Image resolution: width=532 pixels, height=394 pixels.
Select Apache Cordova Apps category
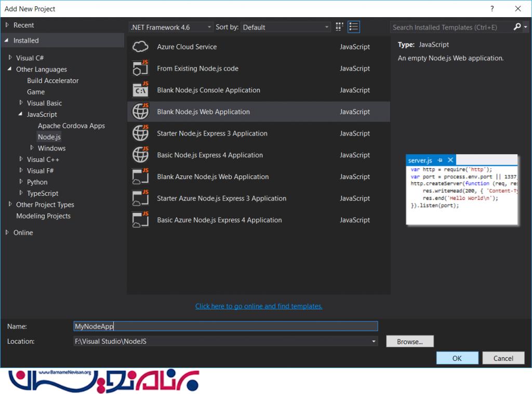pos(71,126)
